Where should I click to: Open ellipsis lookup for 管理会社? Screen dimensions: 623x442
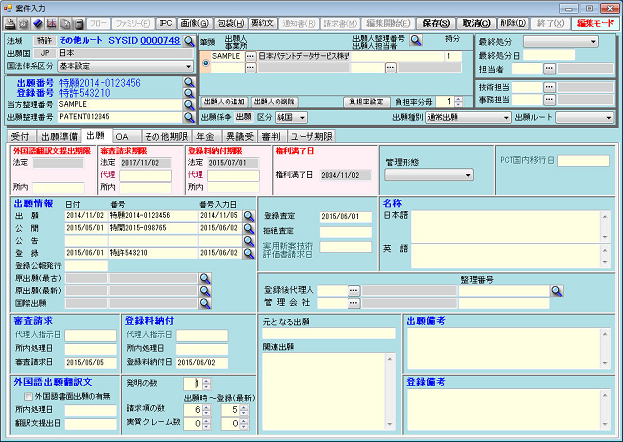click(354, 303)
